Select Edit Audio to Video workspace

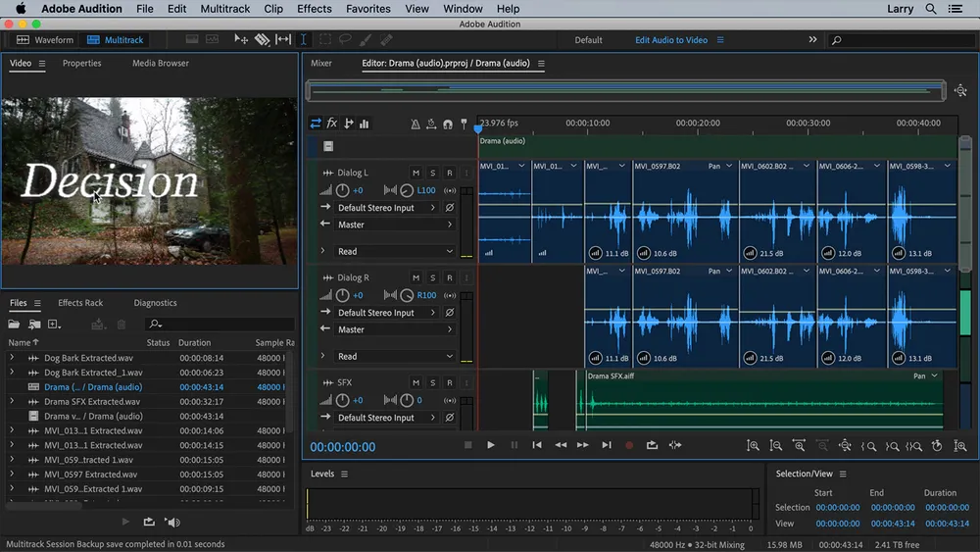[x=670, y=39]
